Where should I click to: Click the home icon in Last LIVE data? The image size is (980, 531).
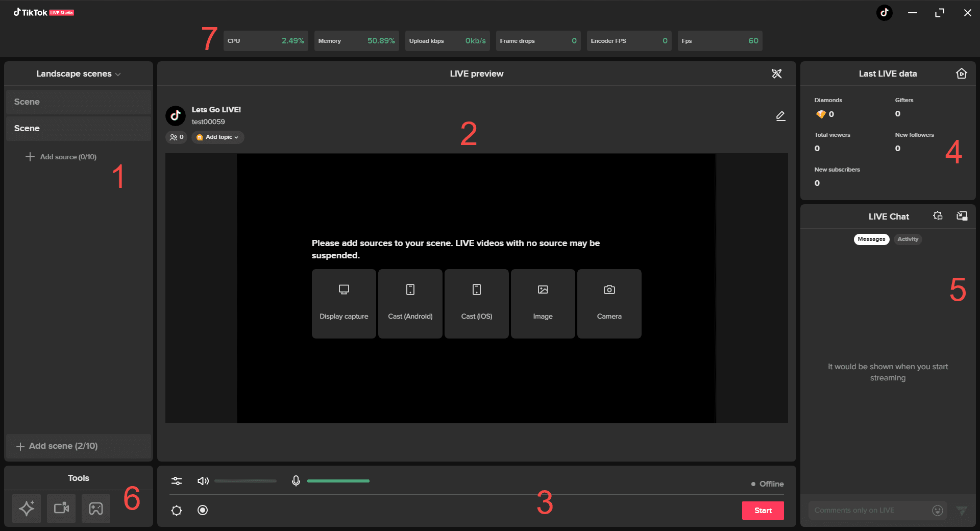coord(961,74)
